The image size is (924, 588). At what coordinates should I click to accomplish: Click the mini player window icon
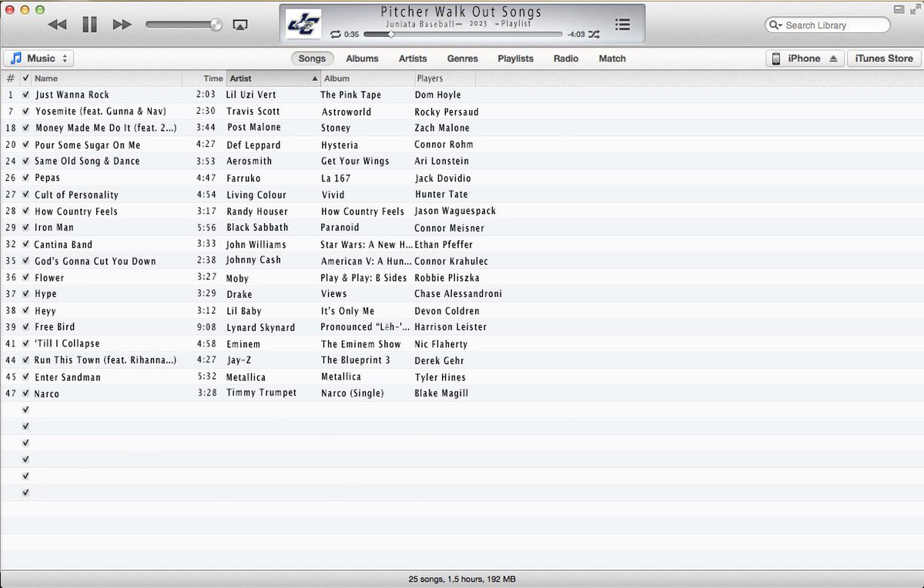(x=899, y=8)
